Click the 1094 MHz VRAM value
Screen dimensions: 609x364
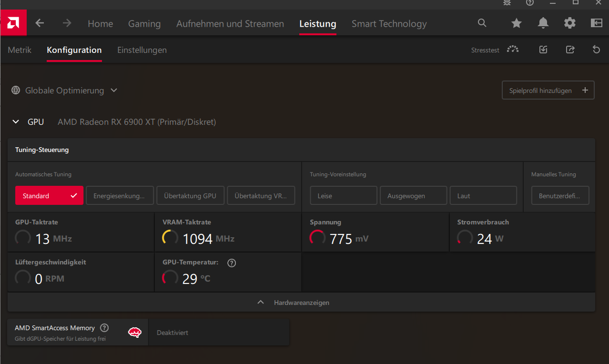[209, 238]
